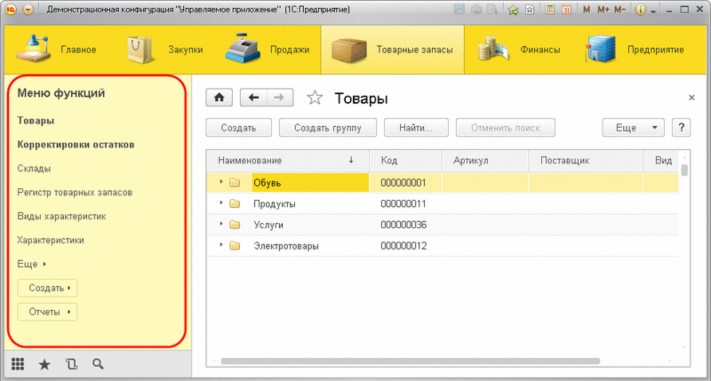Expand arrow next to the info icon
Viewport: 711px width, 381px height.
(x=653, y=11)
